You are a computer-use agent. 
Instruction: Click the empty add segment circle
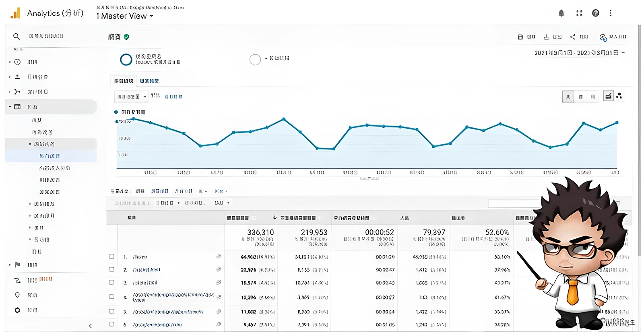[x=255, y=59]
